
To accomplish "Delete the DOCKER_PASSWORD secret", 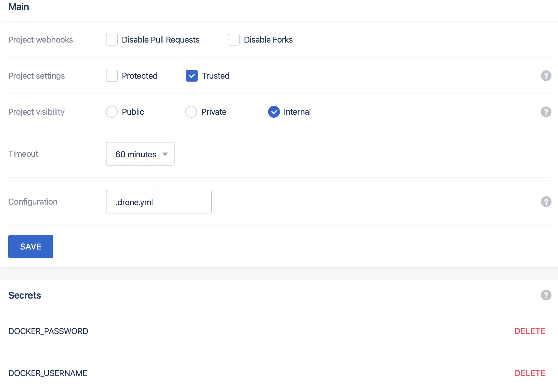I will coord(530,331).
